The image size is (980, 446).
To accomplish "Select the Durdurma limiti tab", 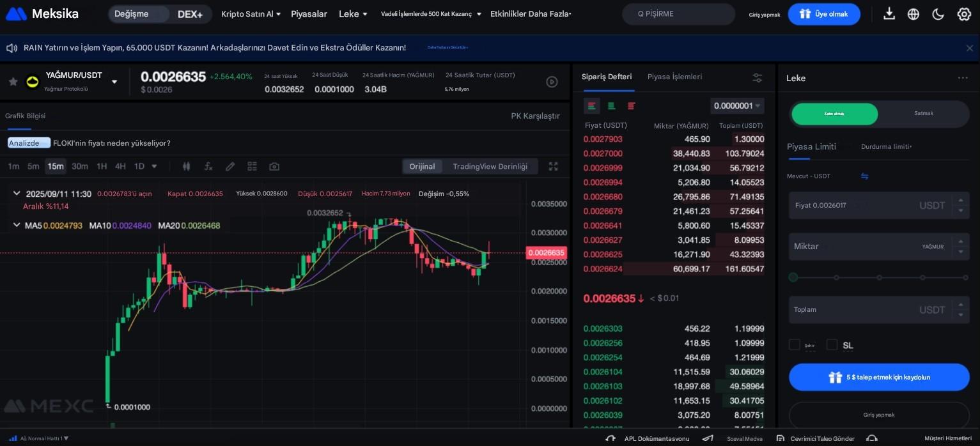I will coord(886,146).
